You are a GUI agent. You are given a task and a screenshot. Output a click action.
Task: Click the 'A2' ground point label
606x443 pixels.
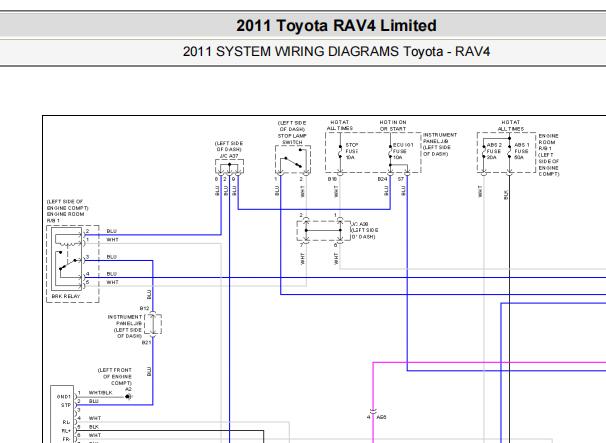pos(128,389)
